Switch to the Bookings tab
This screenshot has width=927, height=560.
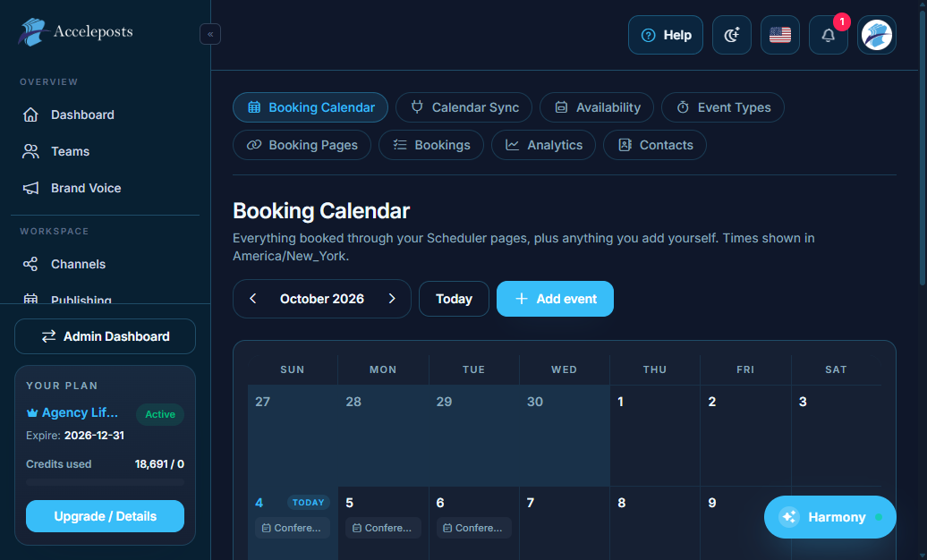[x=431, y=145]
